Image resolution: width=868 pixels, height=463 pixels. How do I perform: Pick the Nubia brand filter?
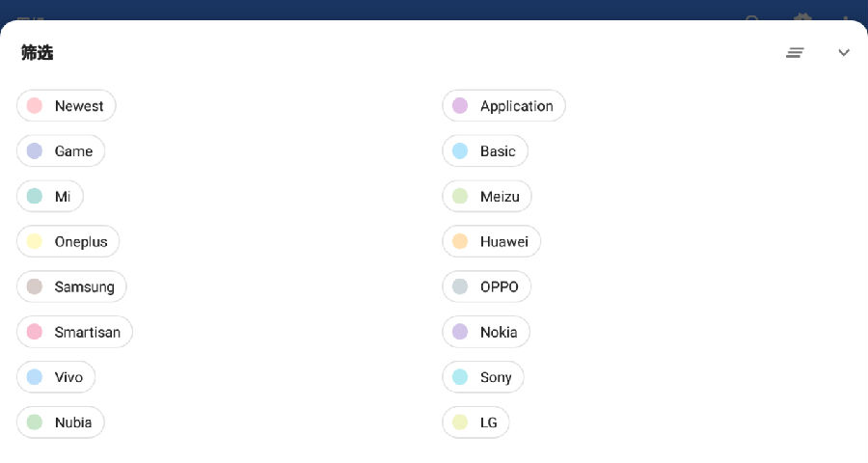[x=61, y=422]
